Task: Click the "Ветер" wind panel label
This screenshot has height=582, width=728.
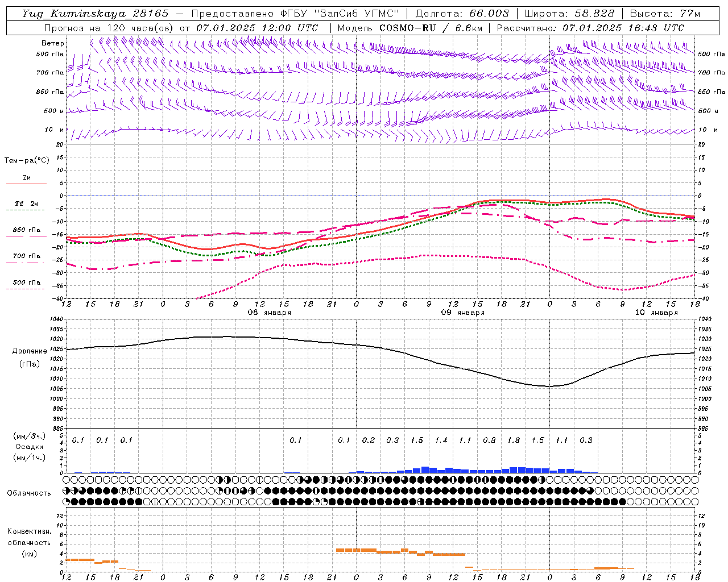Action: point(52,43)
